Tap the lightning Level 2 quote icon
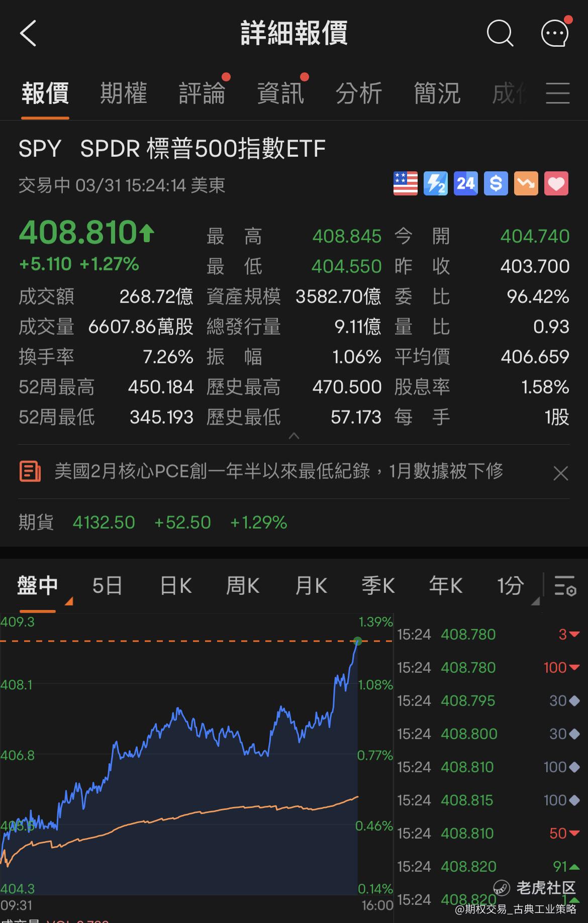 coord(435,183)
